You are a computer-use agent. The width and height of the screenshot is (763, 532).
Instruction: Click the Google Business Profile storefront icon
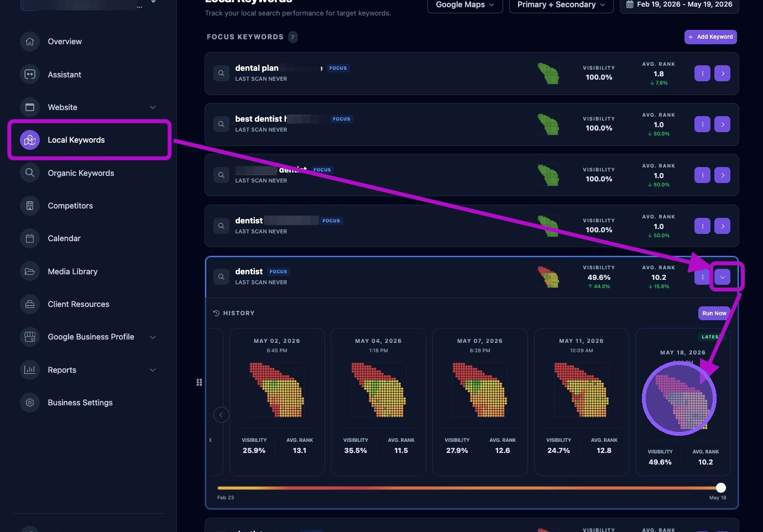point(30,337)
